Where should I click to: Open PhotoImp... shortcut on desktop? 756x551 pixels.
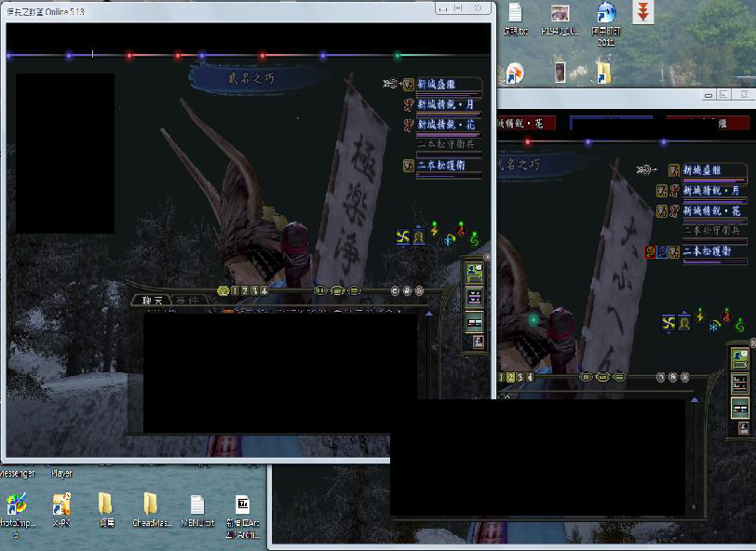click(17, 514)
